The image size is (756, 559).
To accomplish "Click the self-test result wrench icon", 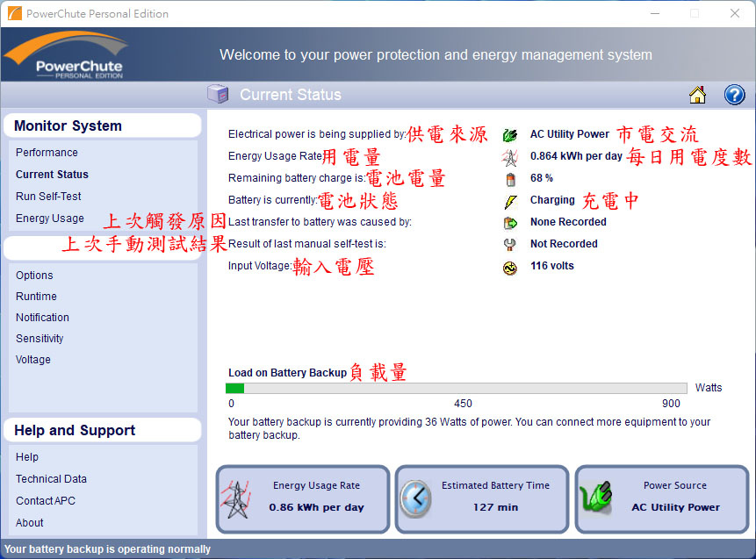I will (x=509, y=245).
